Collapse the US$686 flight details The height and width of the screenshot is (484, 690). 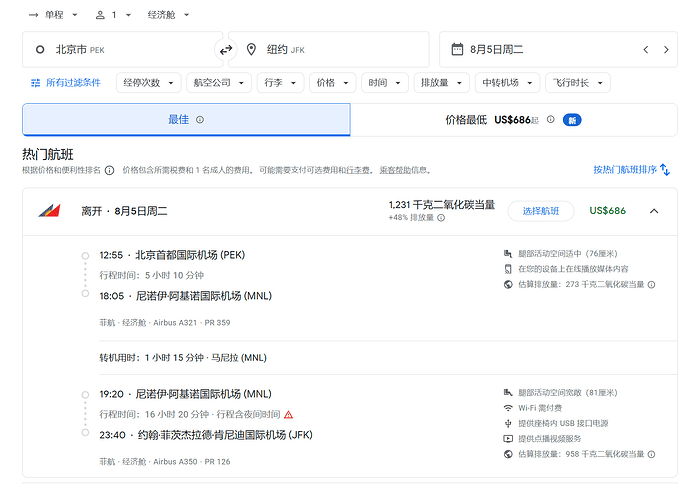click(654, 211)
